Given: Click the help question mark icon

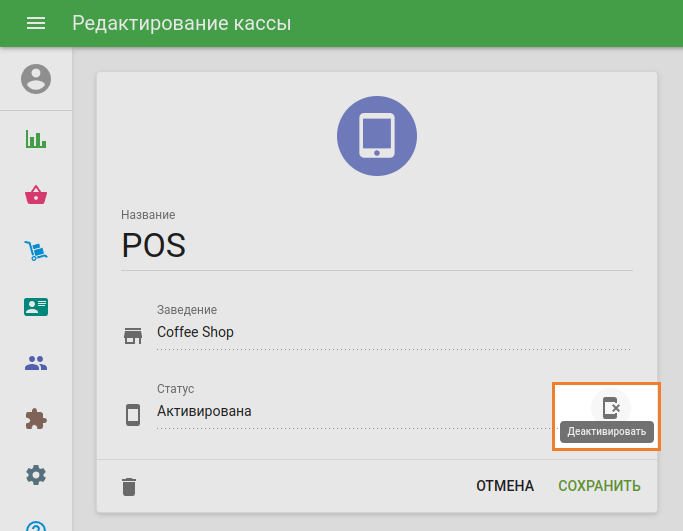Looking at the screenshot, I should [36, 526].
